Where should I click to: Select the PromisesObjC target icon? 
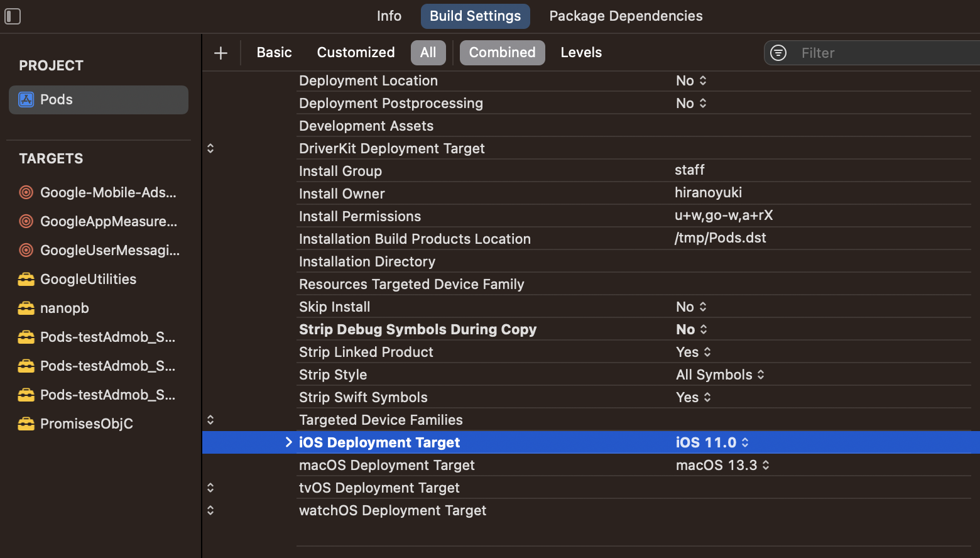point(26,424)
